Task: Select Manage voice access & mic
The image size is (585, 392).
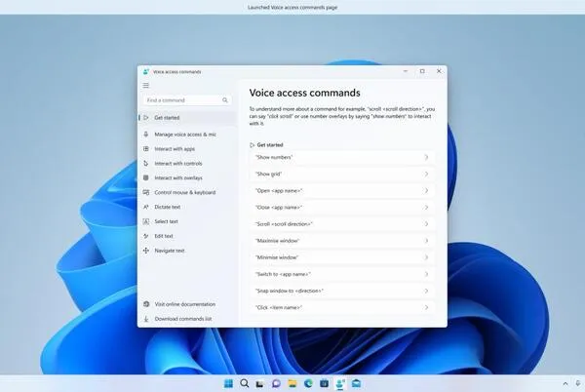Action: click(187, 134)
